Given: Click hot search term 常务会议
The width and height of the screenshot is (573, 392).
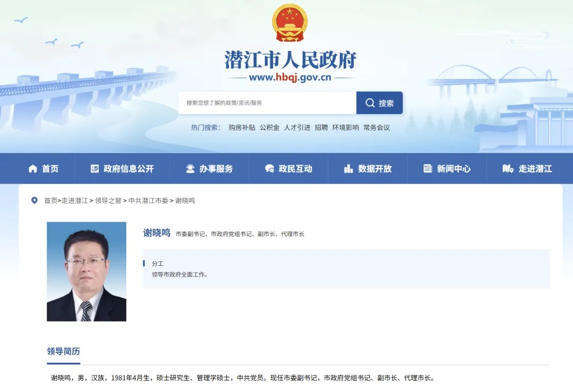Looking at the screenshot, I should (x=376, y=127).
